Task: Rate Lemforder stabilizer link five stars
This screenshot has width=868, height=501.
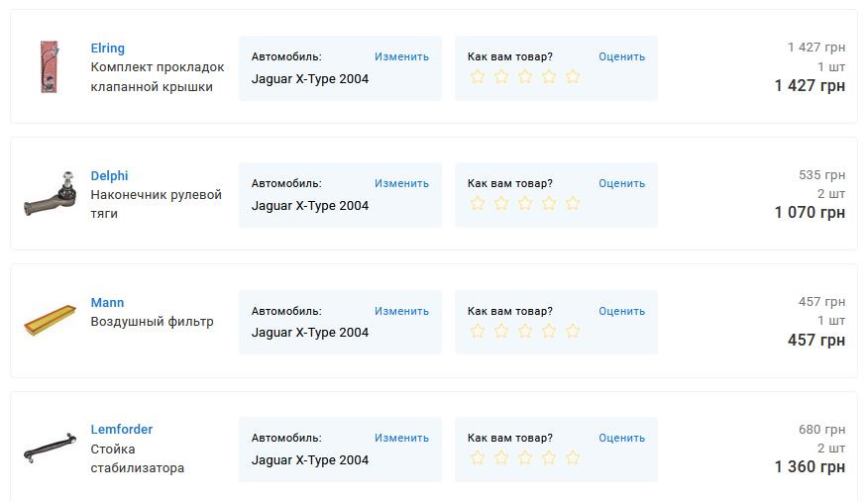Action: coord(573,457)
